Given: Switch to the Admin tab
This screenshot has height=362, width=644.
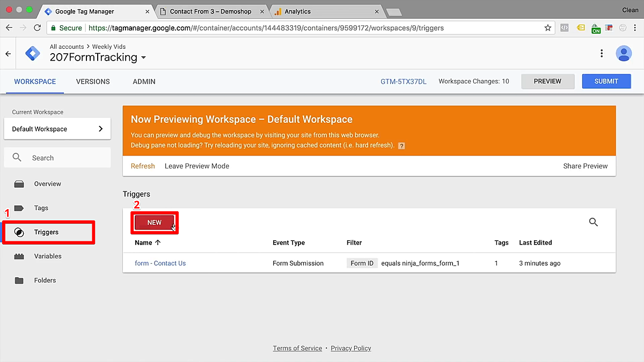Looking at the screenshot, I should pyautogui.click(x=144, y=82).
